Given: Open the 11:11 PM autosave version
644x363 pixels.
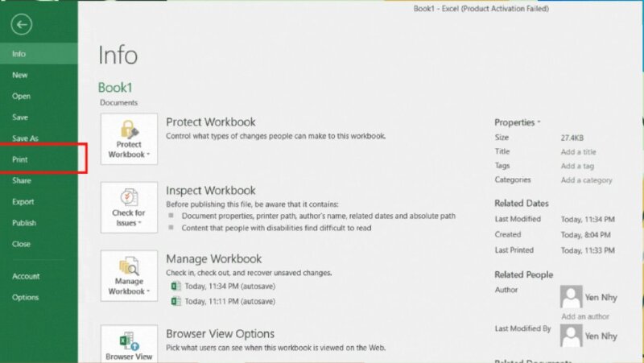Looking at the screenshot, I should [x=229, y=302].
